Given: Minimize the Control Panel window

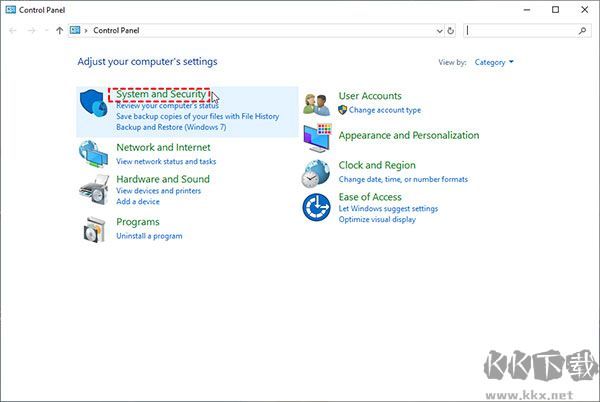Looking at the screenshot, I should (527, 10).
